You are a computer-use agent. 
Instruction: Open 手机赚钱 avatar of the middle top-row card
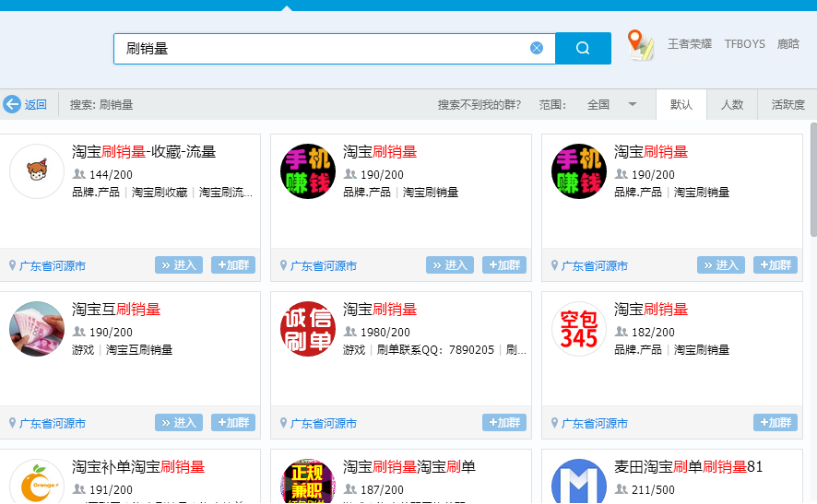coord(308,171)
